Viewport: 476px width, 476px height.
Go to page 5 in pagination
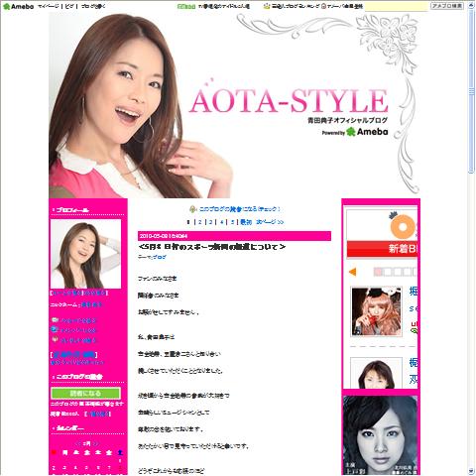(232, 222)
